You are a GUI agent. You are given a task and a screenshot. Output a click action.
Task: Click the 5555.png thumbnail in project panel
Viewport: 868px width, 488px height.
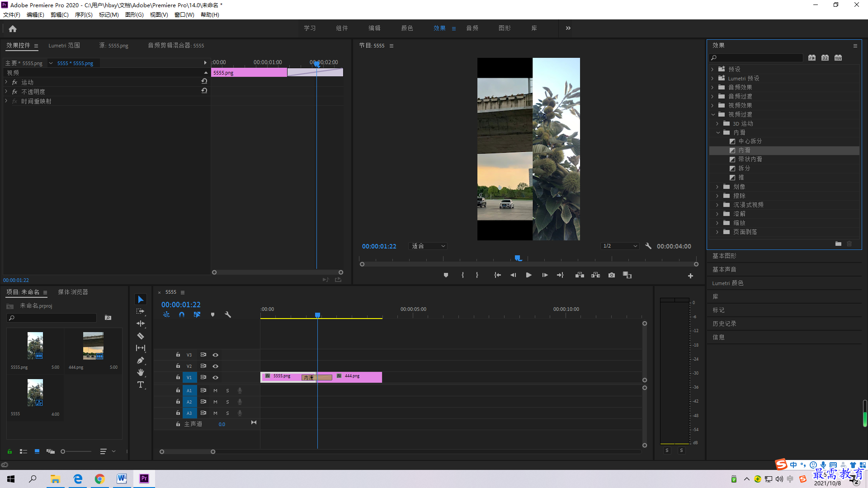(35, 346)
